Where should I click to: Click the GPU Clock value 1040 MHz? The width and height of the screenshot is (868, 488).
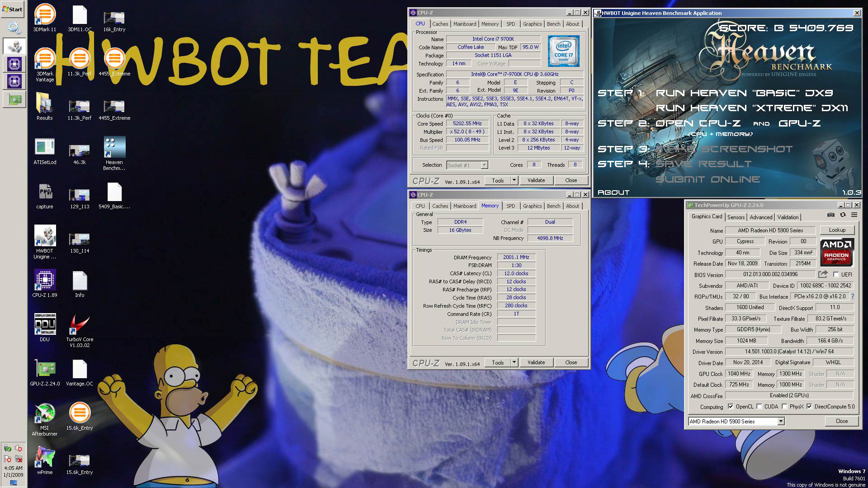pos(739,374)
